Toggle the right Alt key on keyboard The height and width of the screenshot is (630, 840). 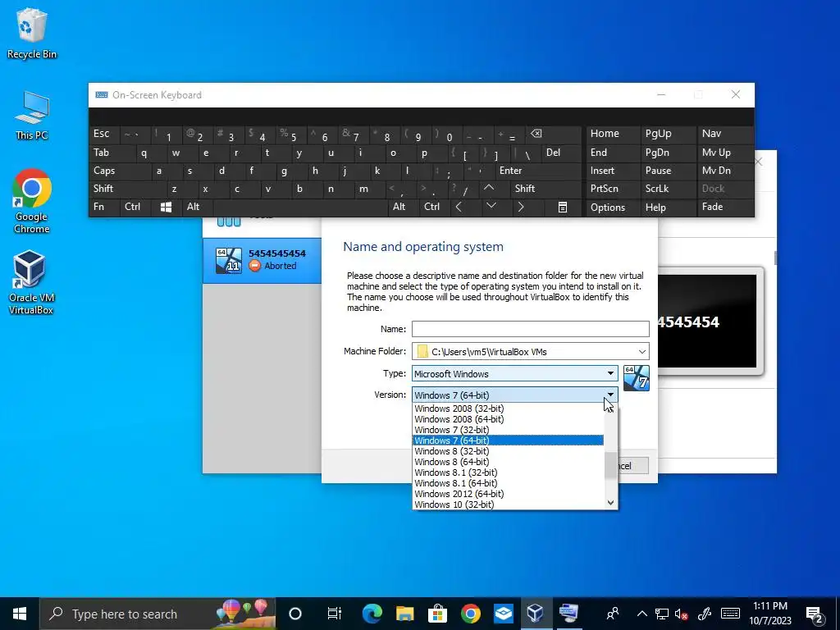pyautogui.click(x=404, y=207)
